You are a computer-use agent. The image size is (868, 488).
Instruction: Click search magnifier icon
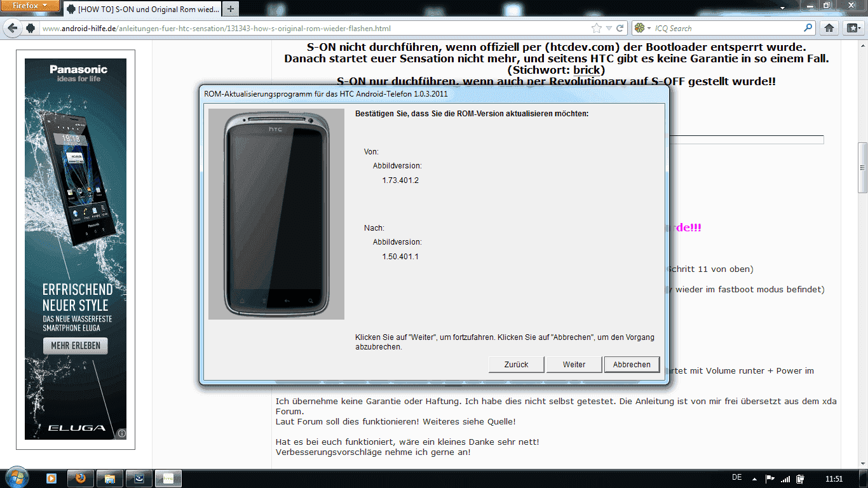[x=808, y=28]
